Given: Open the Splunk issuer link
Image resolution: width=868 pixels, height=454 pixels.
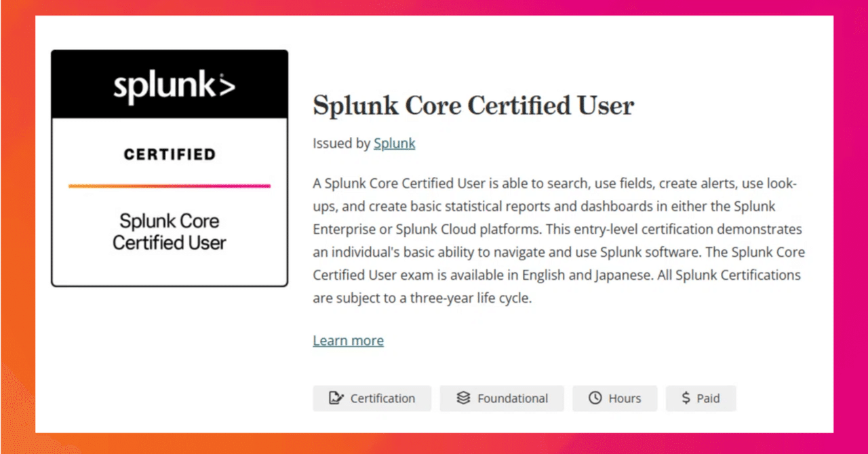Looking at the screenshot, I should tap(394, 143).
